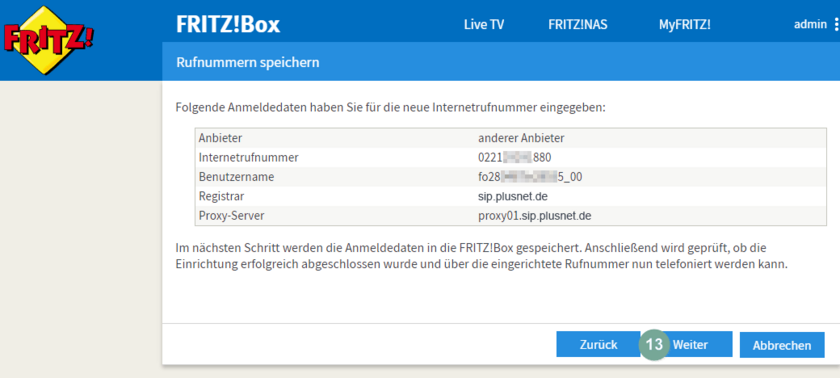This screenshot has height=378, width=840.
Task: Select the sip.plusnet.de Registrar value
Action: point(513,196)
